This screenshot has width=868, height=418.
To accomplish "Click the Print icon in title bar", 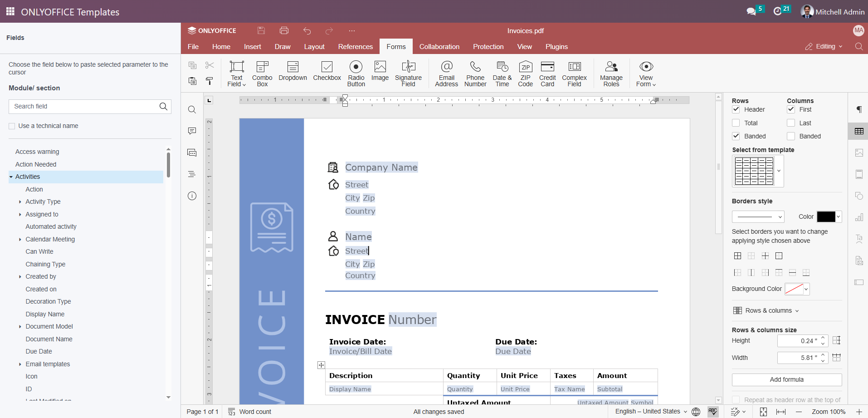I will pyautogui.click(x=284, y=30).
